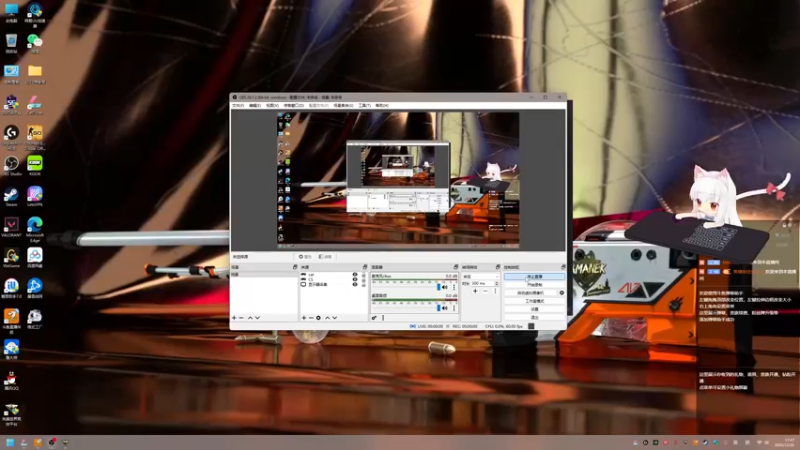800x450 pixels.
Task: Open virtual camera settings gear icon
Action: [x=562, y=293]
